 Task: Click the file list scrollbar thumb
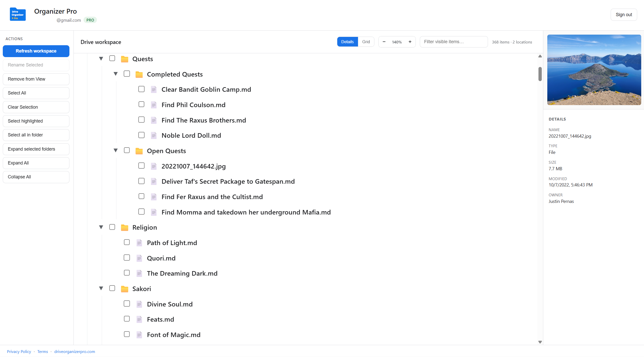click(540, 74)
